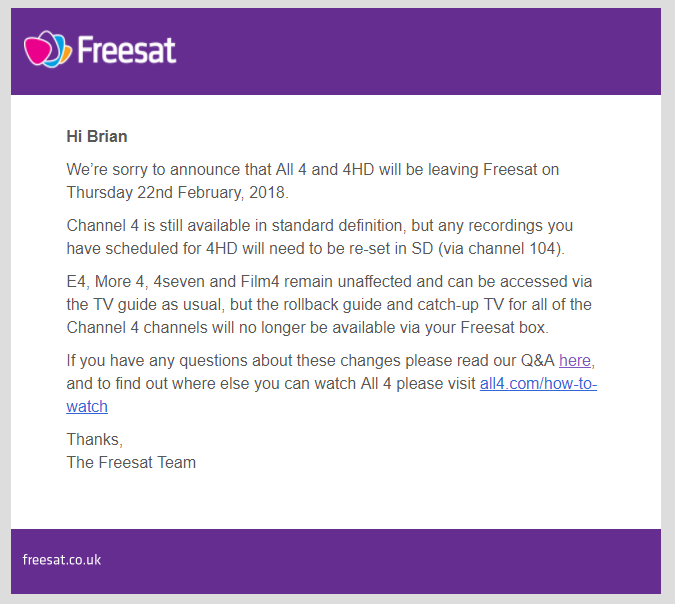Click the 'Q&A' text before here link
The height and width of the screenshot is (604, 675).
tap(538, 360)
